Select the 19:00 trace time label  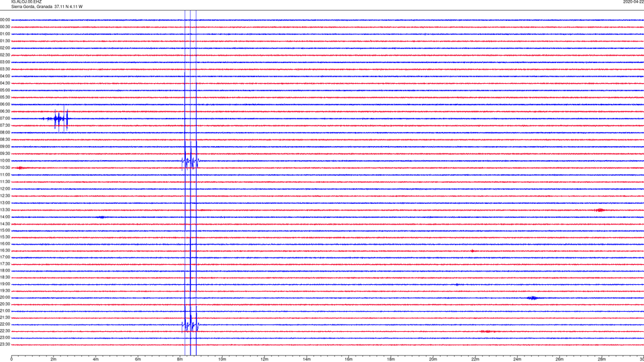(x=5, y=284)
